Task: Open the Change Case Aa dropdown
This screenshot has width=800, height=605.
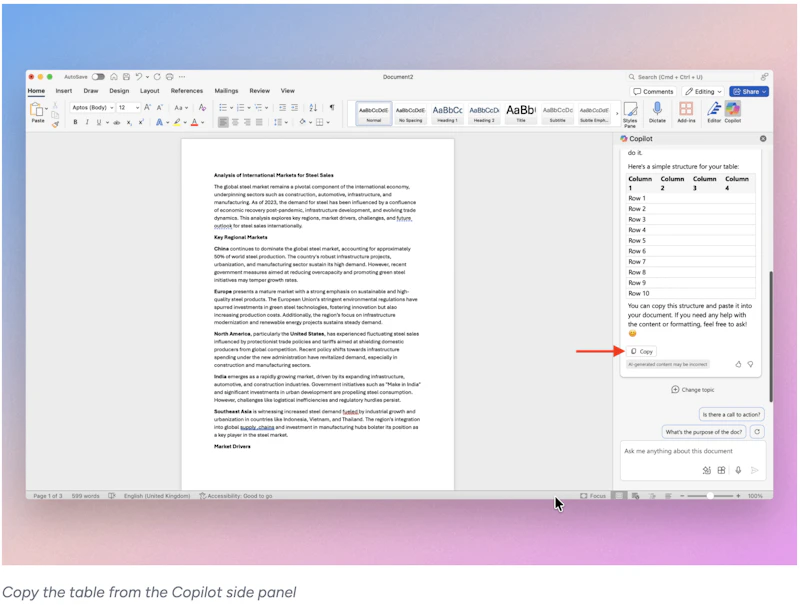Action: click(x=181, y=107)
